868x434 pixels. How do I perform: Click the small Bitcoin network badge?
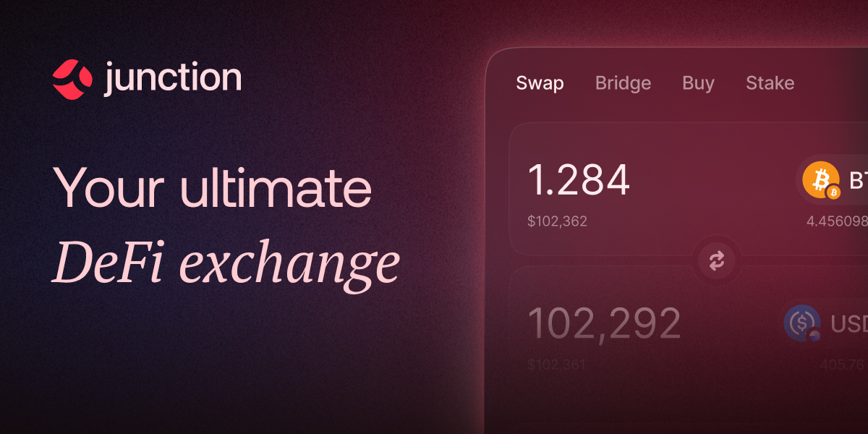(x=833, y=192)
